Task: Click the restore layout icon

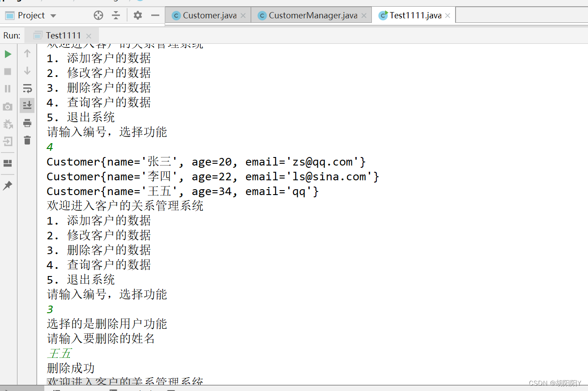Action: pos(8,163)
